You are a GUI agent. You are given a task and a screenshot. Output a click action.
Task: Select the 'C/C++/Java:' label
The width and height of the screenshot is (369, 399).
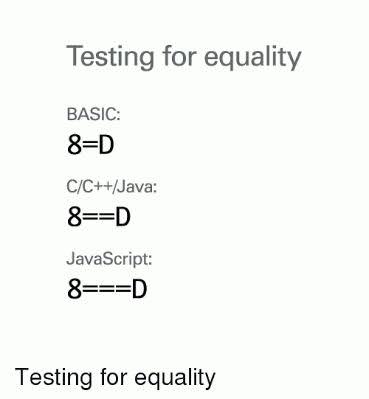pyautogui.click(x=111, y=187)
